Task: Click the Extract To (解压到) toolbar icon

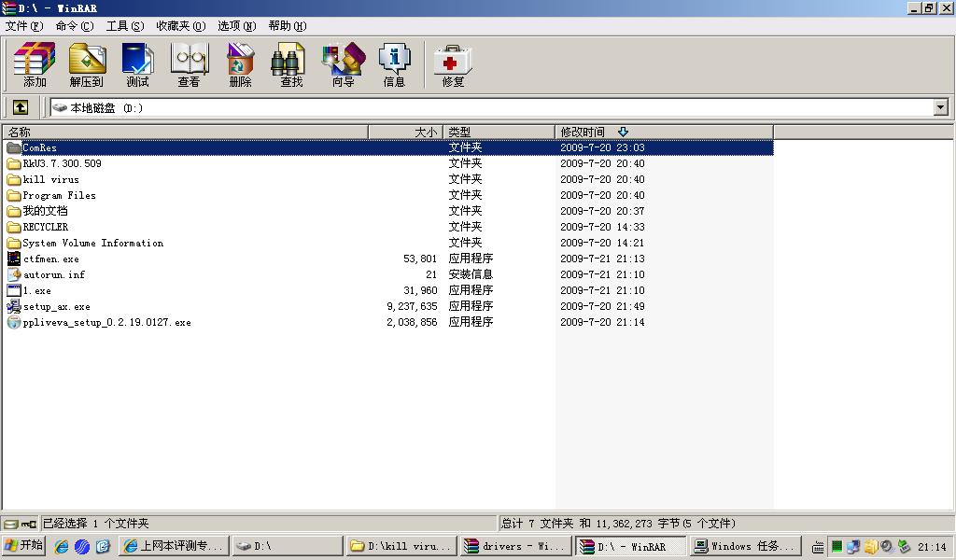Action: 86,64
